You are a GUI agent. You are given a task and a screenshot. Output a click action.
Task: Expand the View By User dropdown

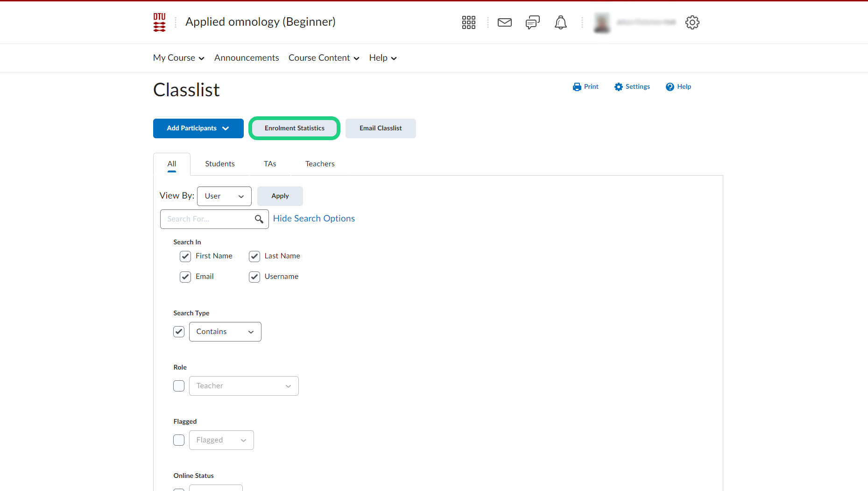coord(224,196)
